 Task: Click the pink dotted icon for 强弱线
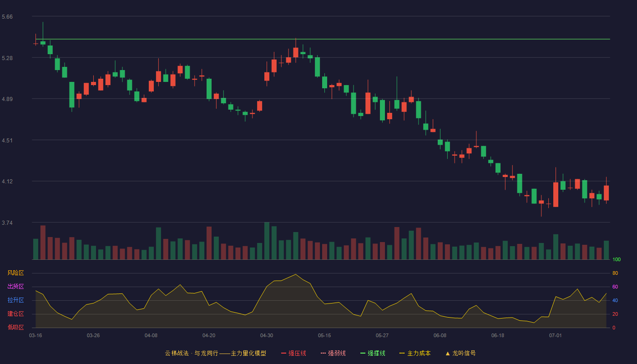pyautogui.click(x=323, y=353)
